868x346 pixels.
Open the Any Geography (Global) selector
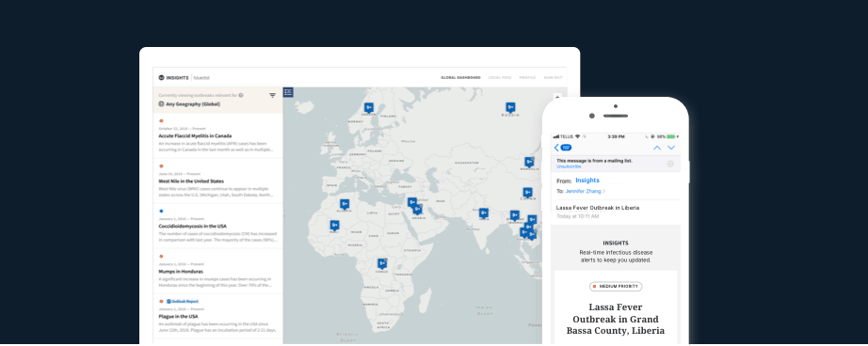click(189, 104)
